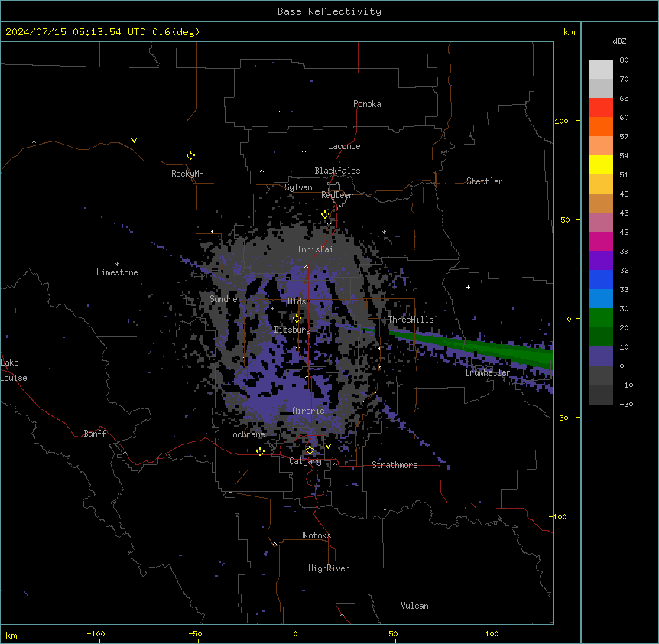Click the Sylvan city label

click(298, 187)
